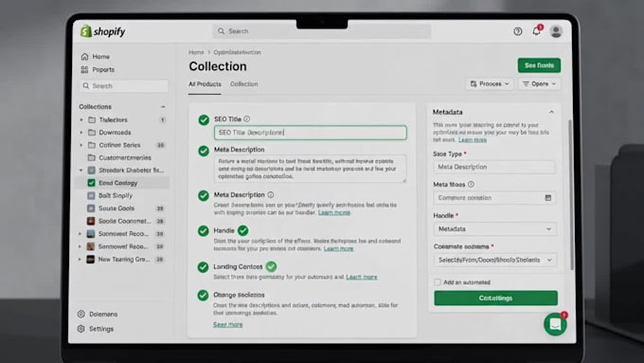
Task: Expand the Cotlnee Series tree arrow
Action: [x=81, y=145]
